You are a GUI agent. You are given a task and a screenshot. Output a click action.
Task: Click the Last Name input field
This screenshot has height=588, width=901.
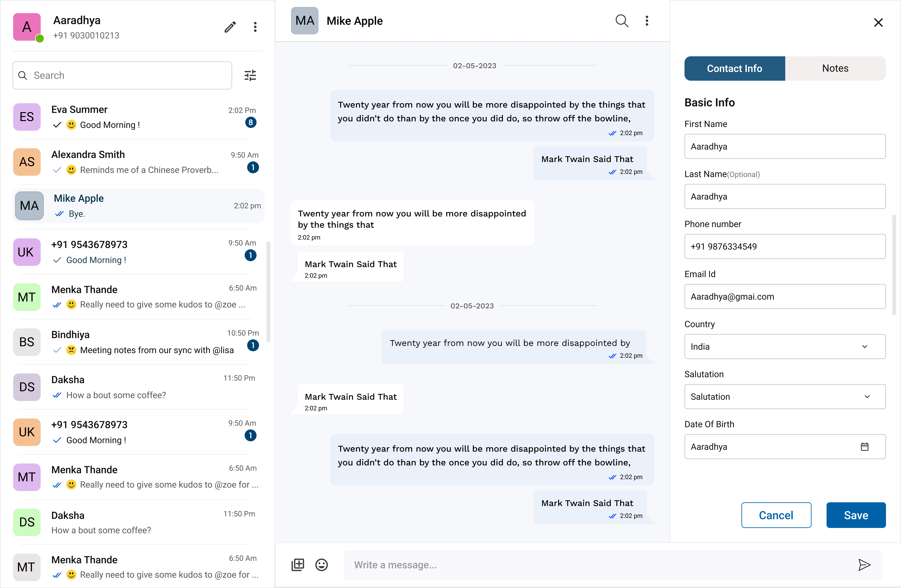click(785, 196)
